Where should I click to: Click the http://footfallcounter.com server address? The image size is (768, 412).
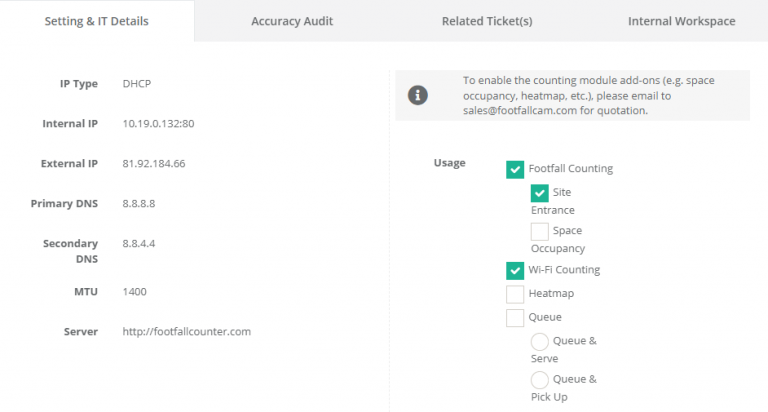point(186,331)
